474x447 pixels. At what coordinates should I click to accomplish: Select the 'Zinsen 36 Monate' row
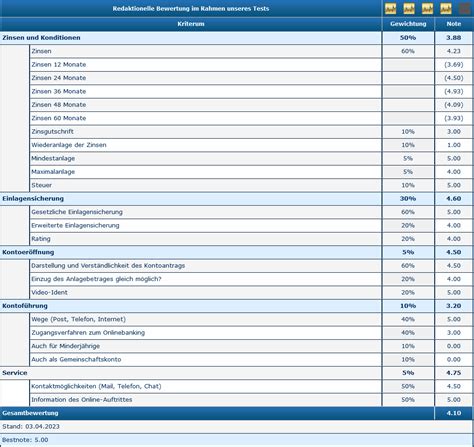click(x=252, y=91)
